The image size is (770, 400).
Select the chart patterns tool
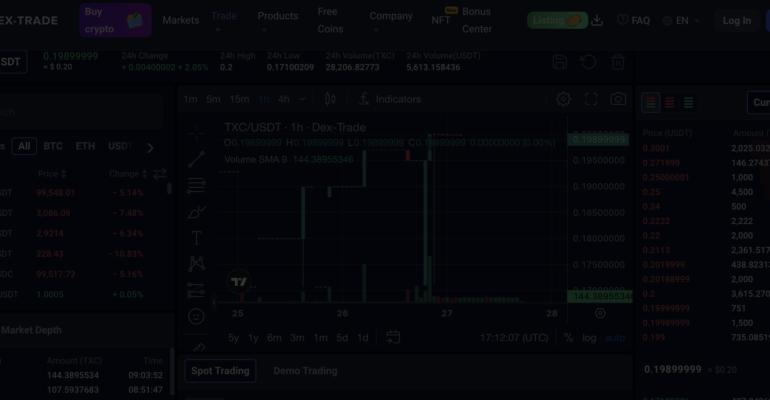(x=196, y=264)
